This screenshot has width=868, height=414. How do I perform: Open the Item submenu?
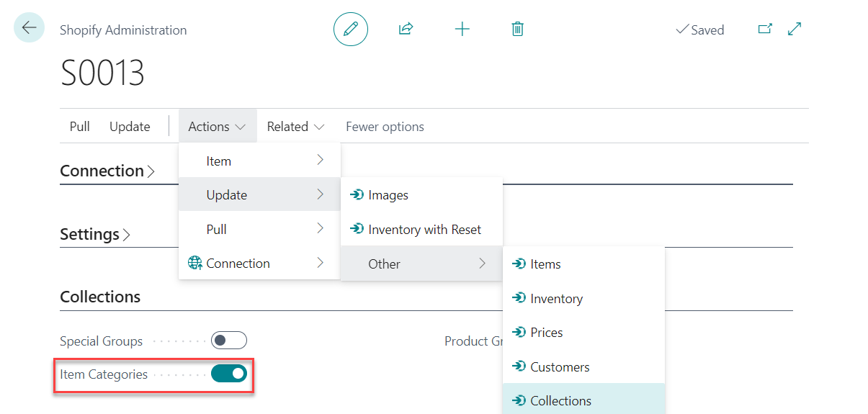pyautogui.click(x=259, y=161)
